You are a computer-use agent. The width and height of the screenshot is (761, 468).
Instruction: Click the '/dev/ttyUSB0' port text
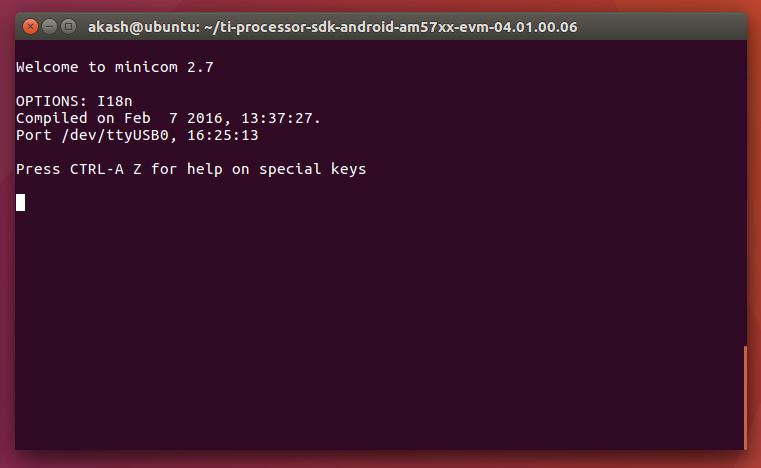115,135
